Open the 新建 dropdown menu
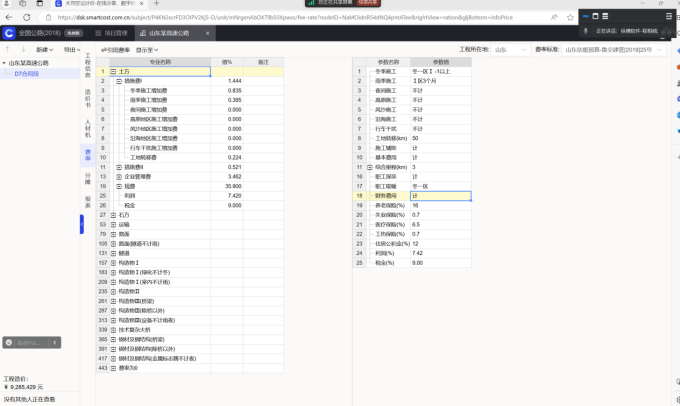Screen dimensions: 680x406 (45, 49)
